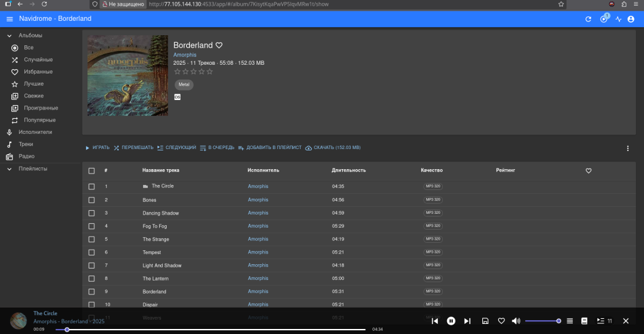This screenshot has height=334, width=644.
Task: Tick the checkbox for Fog To Fog
Action: coord(92,226)
